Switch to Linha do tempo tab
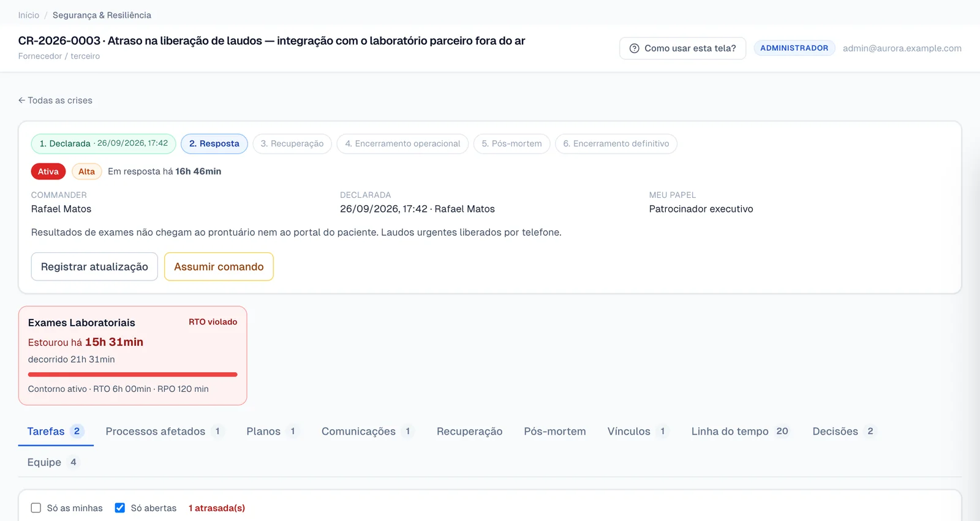 741,431
